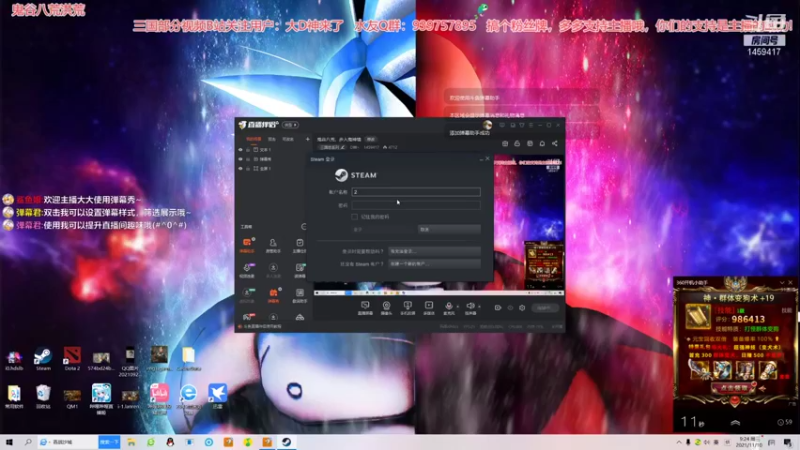800x450 pixels.
Task: Select the 全屏1 source row
Action: [273, 168]
